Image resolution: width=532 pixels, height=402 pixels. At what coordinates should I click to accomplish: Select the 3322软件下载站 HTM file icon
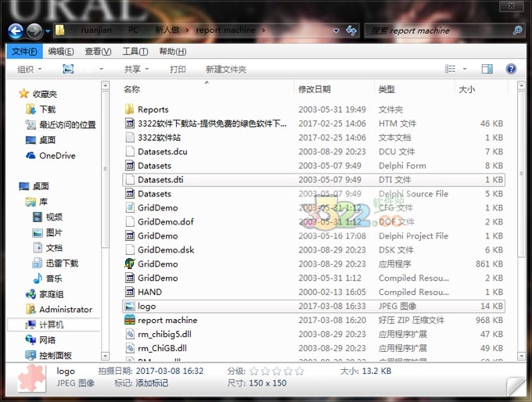pyautogui.click(x=130, y=123)
